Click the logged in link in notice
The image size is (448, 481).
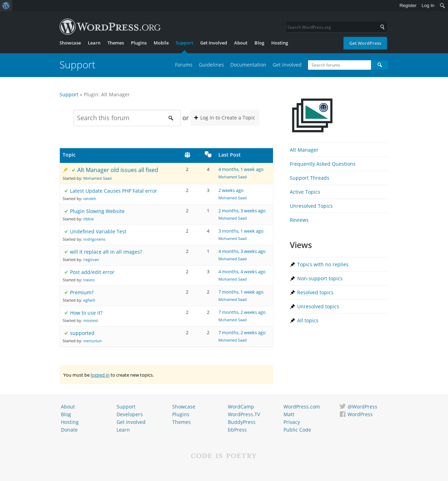100,375
